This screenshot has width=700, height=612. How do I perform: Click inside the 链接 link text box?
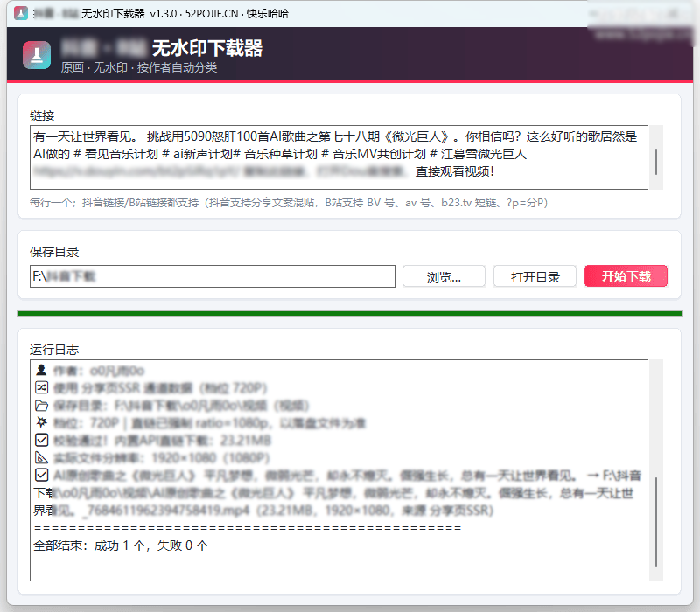click(339, 157)
